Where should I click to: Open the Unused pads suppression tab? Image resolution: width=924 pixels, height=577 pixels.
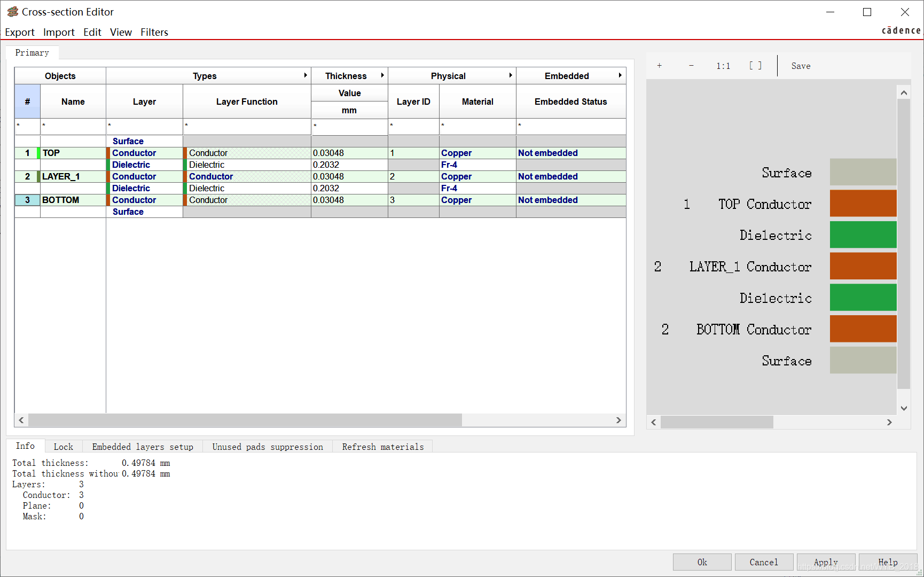(268, 447)
